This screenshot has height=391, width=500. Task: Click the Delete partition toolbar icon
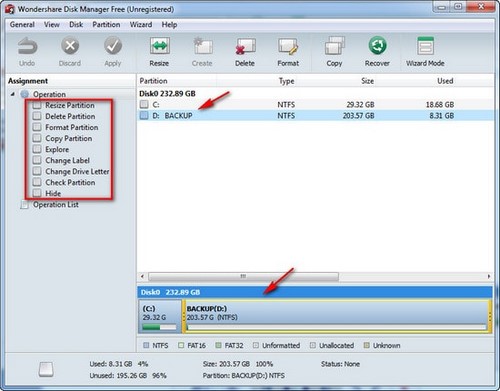(x=245, y=46)
